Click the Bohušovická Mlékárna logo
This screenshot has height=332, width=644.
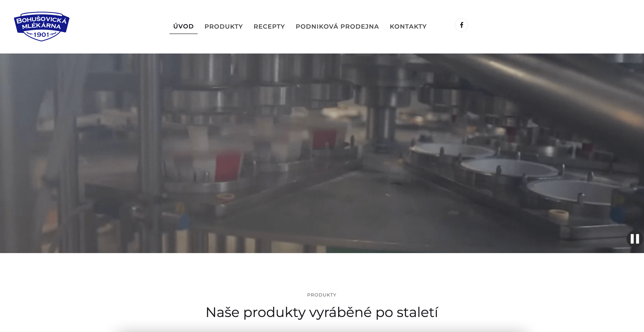pyautogui.click(x=42, y=26)
